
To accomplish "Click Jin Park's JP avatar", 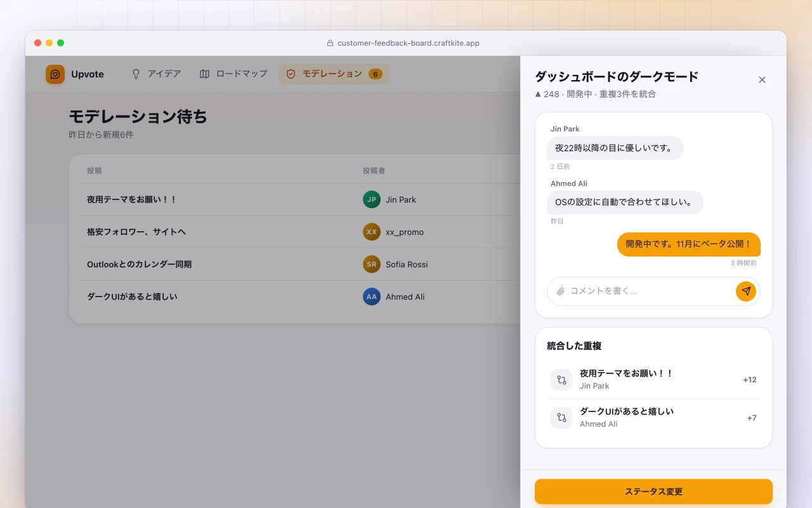I will pyautogui.click(x=372, y=199).
